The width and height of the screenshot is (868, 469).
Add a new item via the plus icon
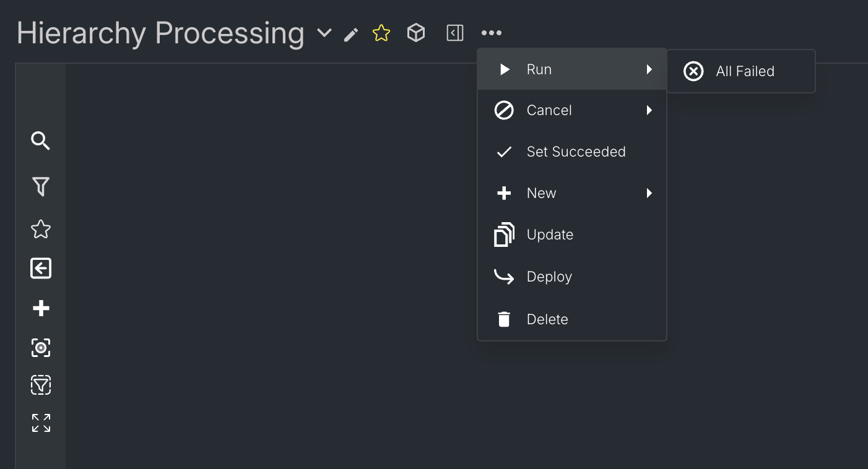pyautogui.click(x=40, y=308)
